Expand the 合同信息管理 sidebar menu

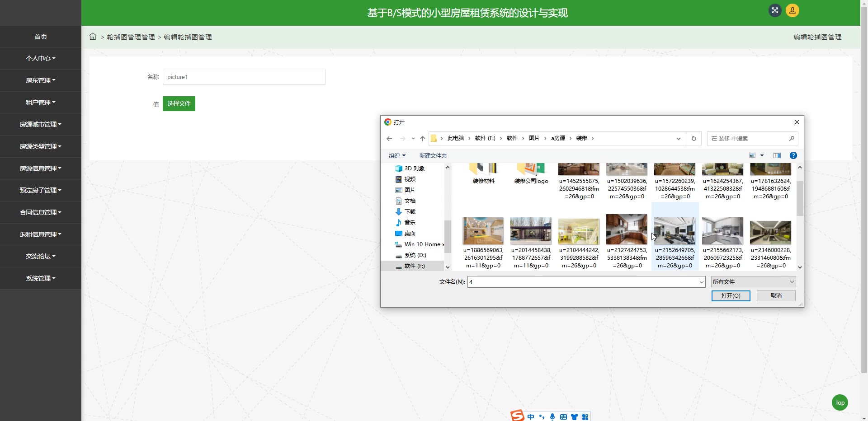click(41, 212)
